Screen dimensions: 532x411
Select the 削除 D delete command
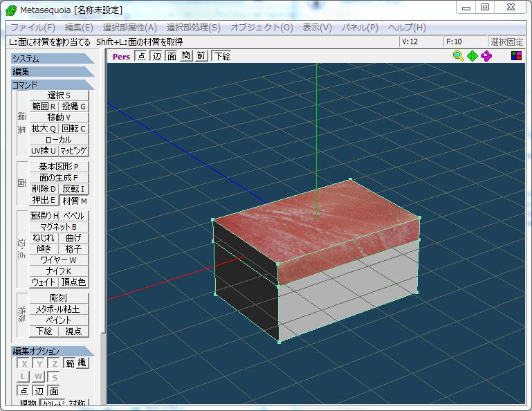click(x=44, y=189)
